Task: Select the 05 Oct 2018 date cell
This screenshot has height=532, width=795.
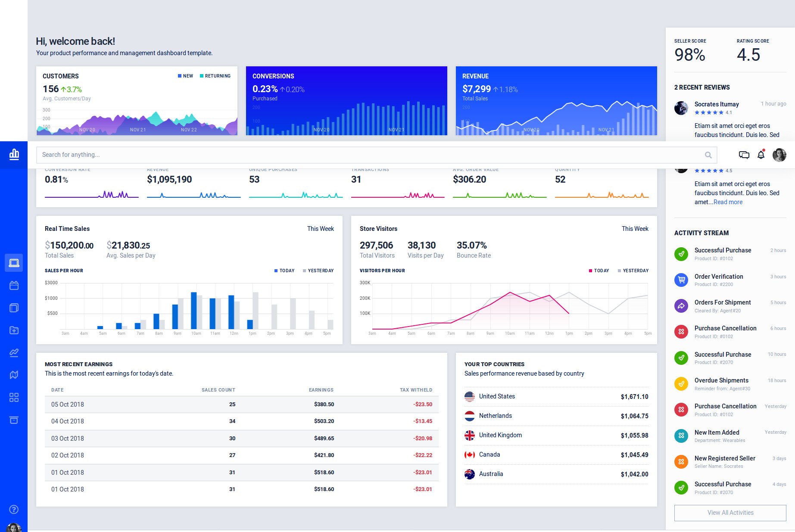Action: (68, 404)
